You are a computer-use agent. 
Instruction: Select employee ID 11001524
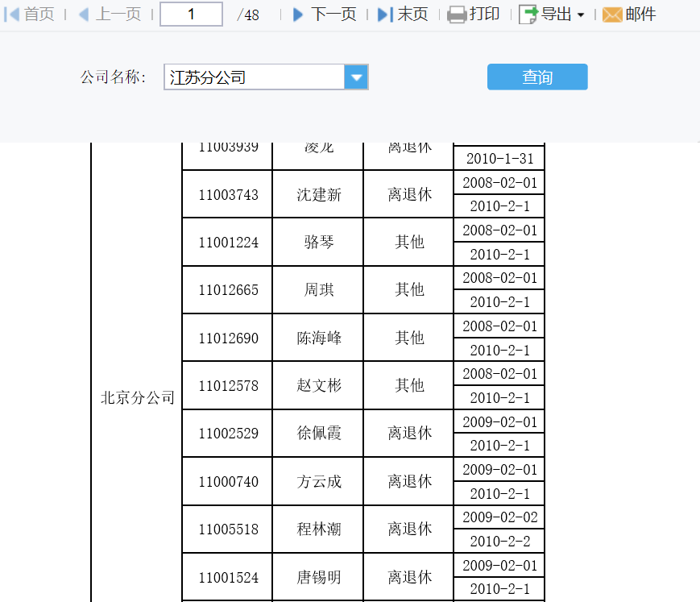(228, 578)
